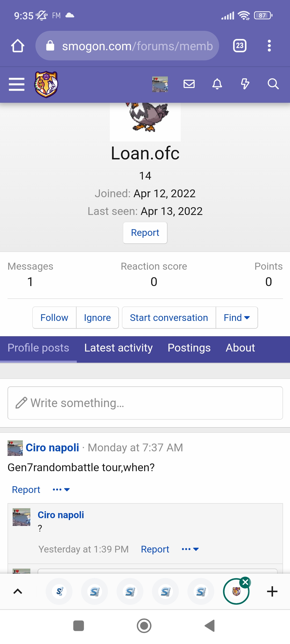Expand more options under Gen7randombattle post
The width and height of the screenshot is (290, 644).
pos(61,490)
